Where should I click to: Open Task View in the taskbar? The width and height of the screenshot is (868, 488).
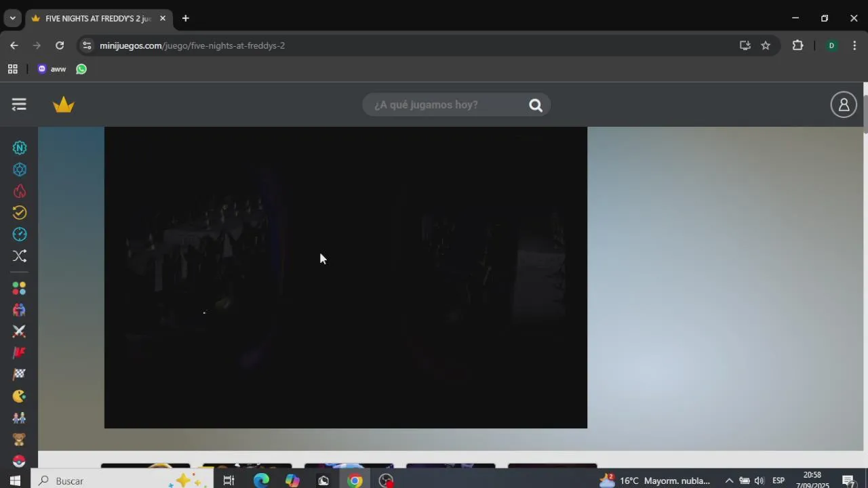[229, 481]
